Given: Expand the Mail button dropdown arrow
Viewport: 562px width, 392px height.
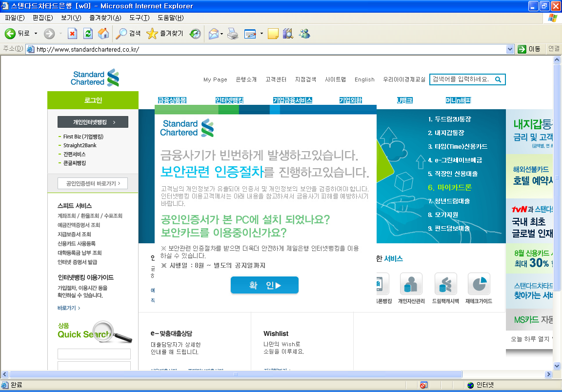Looking at the screenshot, I should (221, 34).
